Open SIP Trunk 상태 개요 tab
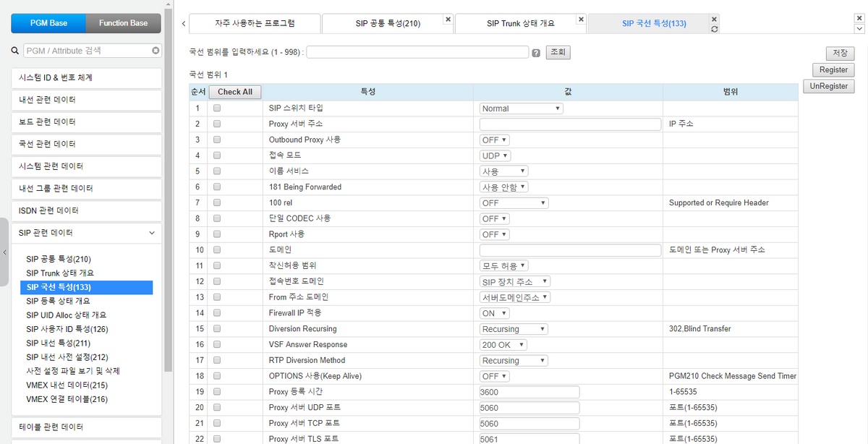Viewport: 868px width, 444px height. click(521, 23)
